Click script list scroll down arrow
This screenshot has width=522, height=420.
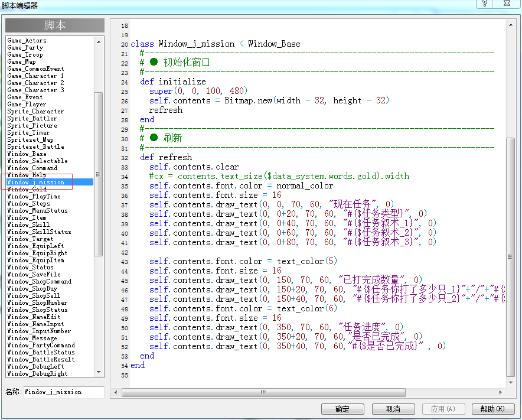pyautogui.click(x=99, y=372)
